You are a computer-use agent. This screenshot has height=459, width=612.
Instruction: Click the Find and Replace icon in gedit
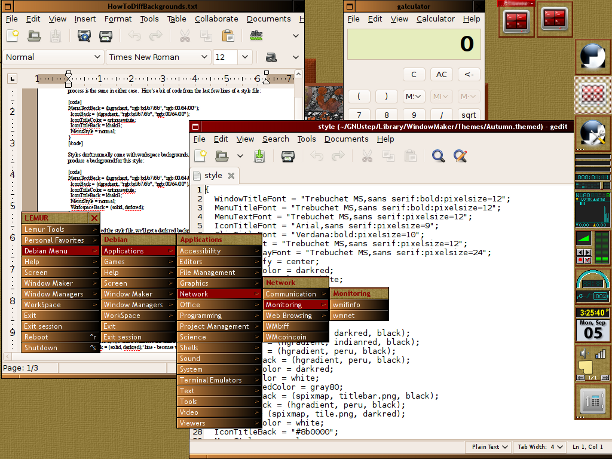point(460,156)
